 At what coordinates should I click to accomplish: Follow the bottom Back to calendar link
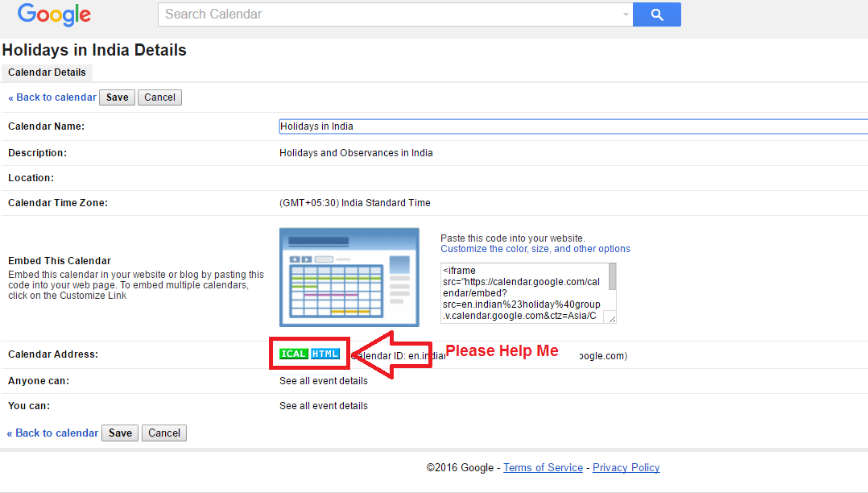click(x=52, y=433)
